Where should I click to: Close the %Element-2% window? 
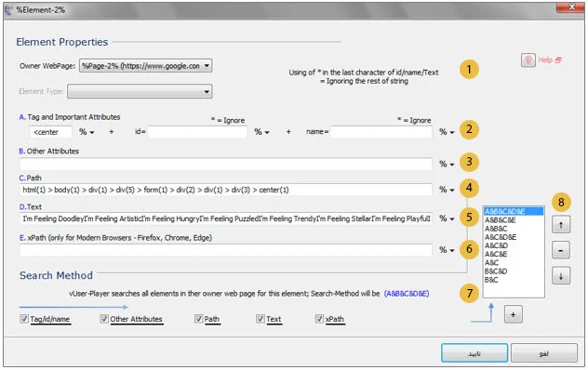pyautogui.click(x=570, y=7)
